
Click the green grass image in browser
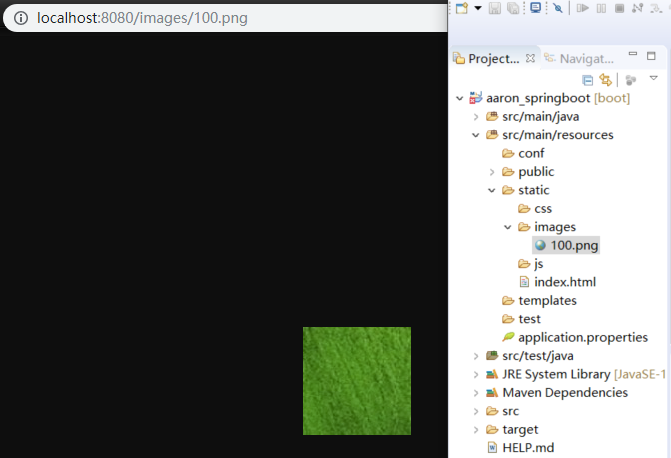pyautogui.click(x=357, y=381)
